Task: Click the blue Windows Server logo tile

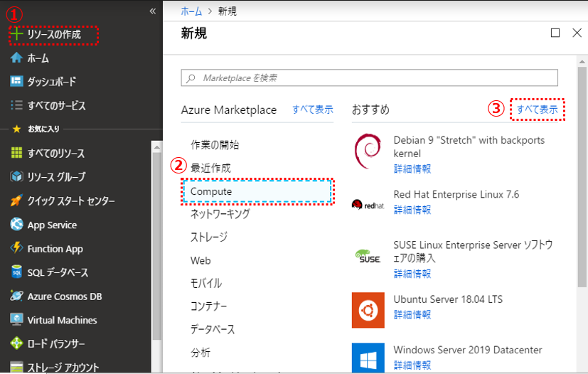Action: tap(368, 358)
